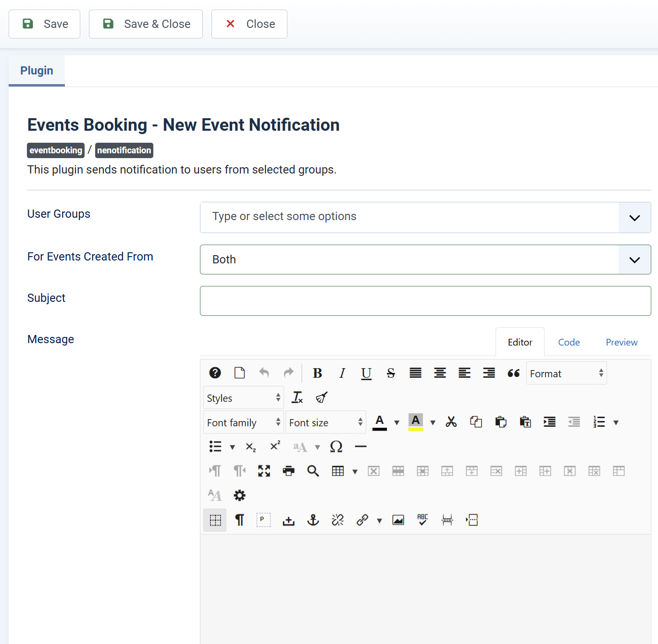Viewport: 658px width, 644px height.
Task: Cut selection with the scissors icon
Action: (x=451, y=422)
